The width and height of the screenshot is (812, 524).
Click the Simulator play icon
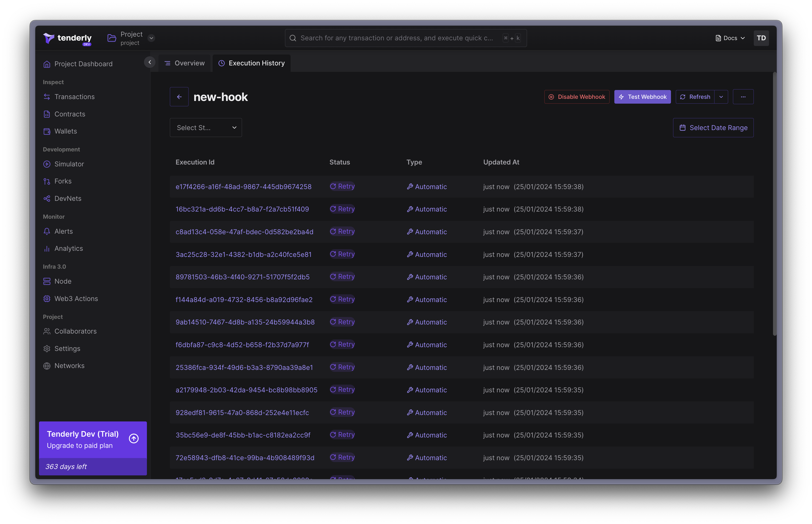coord(47,164)
